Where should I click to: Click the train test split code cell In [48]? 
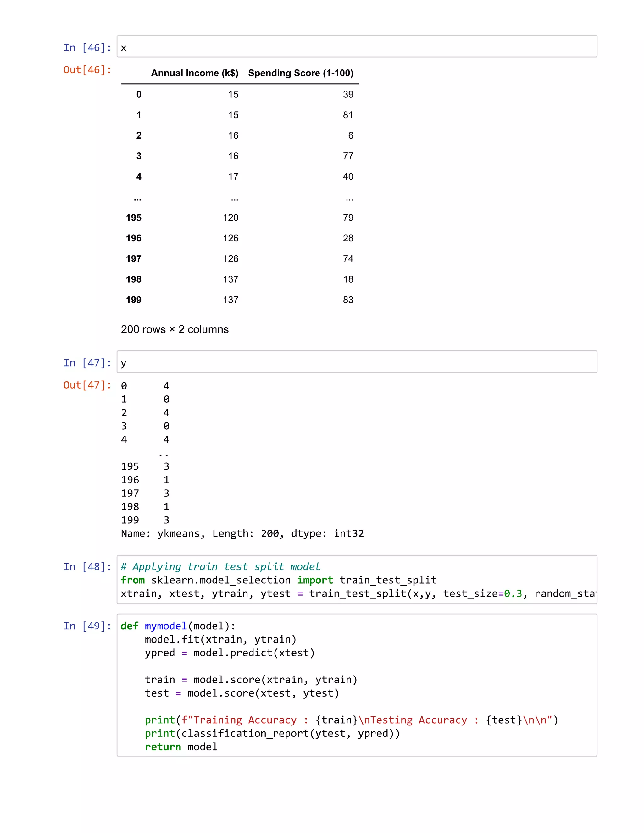357,580
